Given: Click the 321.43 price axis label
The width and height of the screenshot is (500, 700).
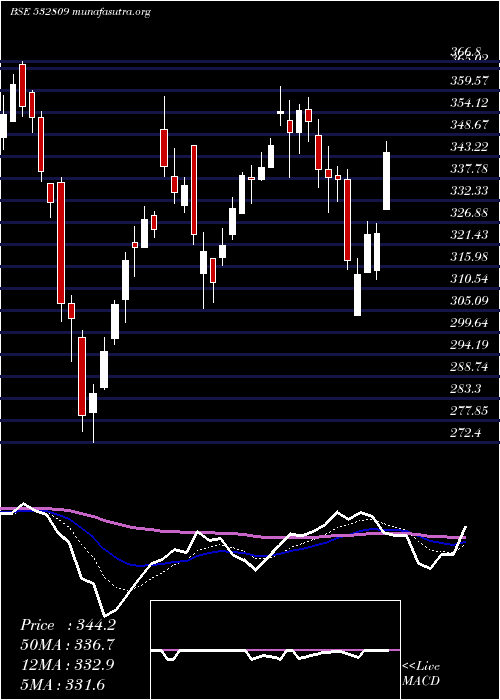Looking at the screenshot, I should (x=469, y=234).
